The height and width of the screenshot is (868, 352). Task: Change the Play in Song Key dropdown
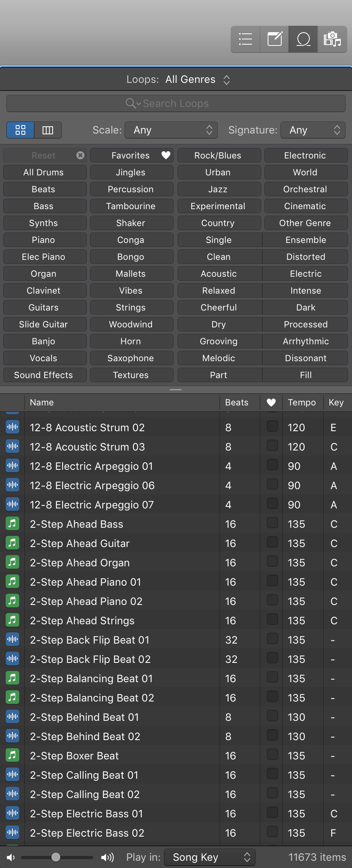pos(210,857)
